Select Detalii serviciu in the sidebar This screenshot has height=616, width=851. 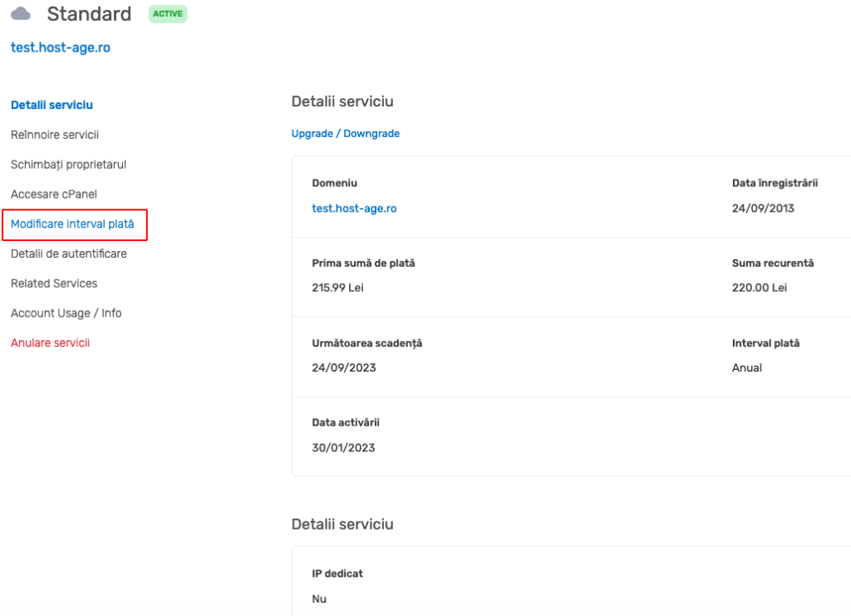52,105
